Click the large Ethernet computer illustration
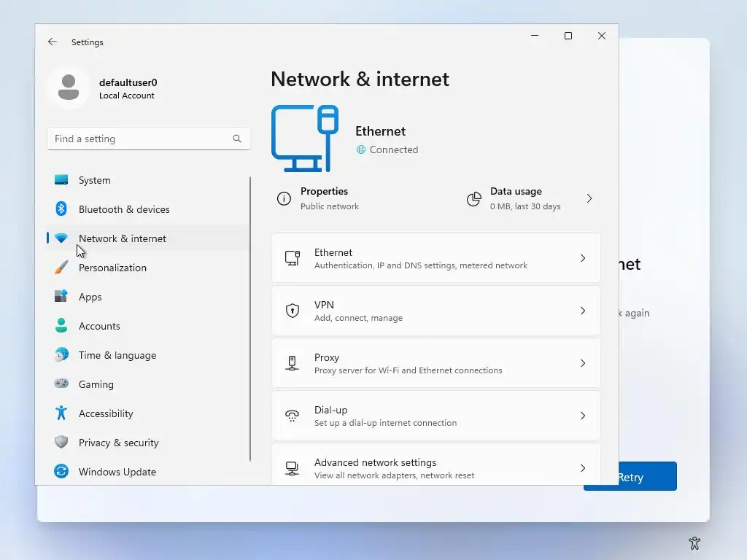This screenshot has width=747, height=560. click(x=305, y=138)
